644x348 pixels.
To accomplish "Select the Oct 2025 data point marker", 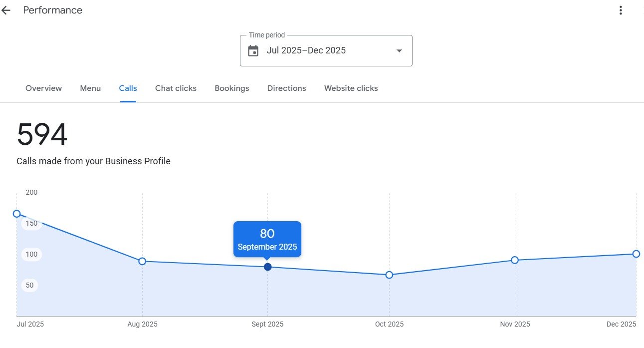I will (x=389, y=275).
